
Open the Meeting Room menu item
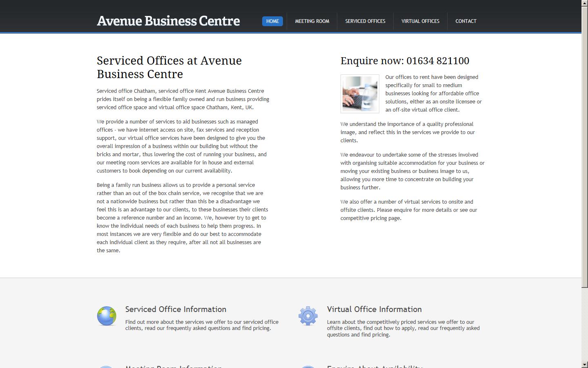[312, 21]
